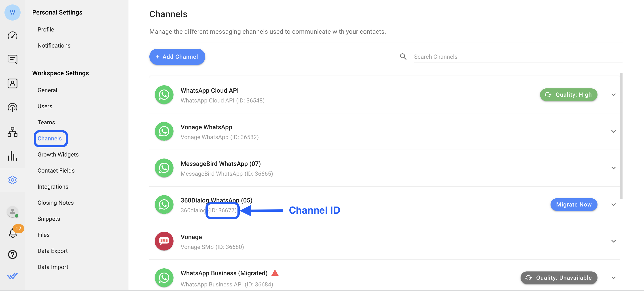Open the Messages chat icon
Image resolution: width=644 pixels, height=292 pixels.
point(12,59)
